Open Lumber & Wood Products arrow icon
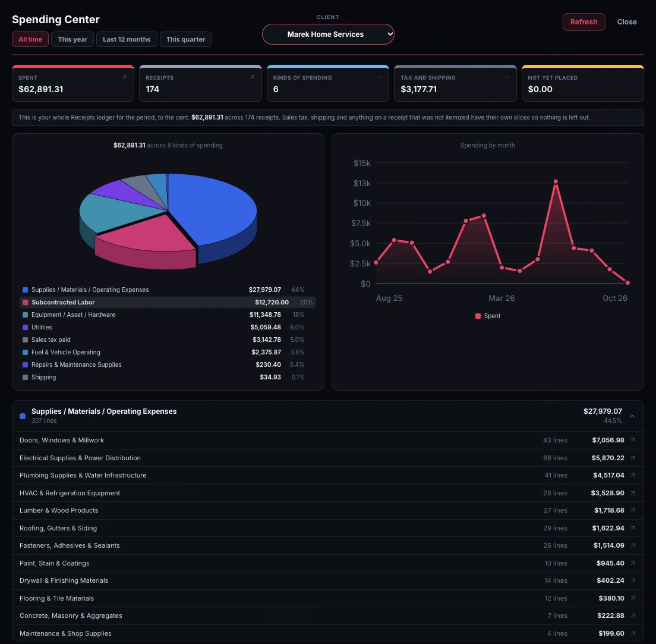 coord(633,510)
